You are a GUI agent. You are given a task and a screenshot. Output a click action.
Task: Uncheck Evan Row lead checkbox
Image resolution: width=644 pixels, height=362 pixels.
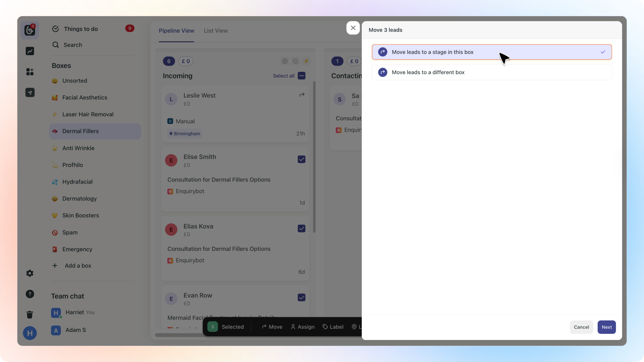click(302, 298)
